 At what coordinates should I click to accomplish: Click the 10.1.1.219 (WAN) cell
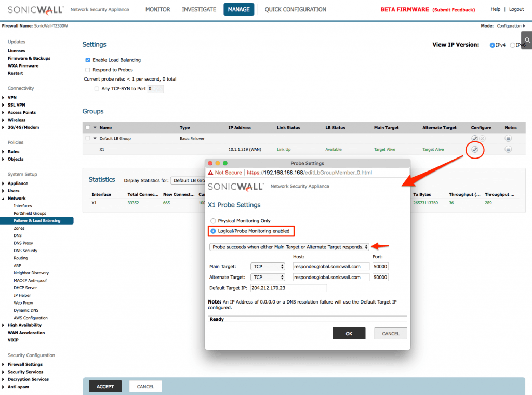point(245,149)
